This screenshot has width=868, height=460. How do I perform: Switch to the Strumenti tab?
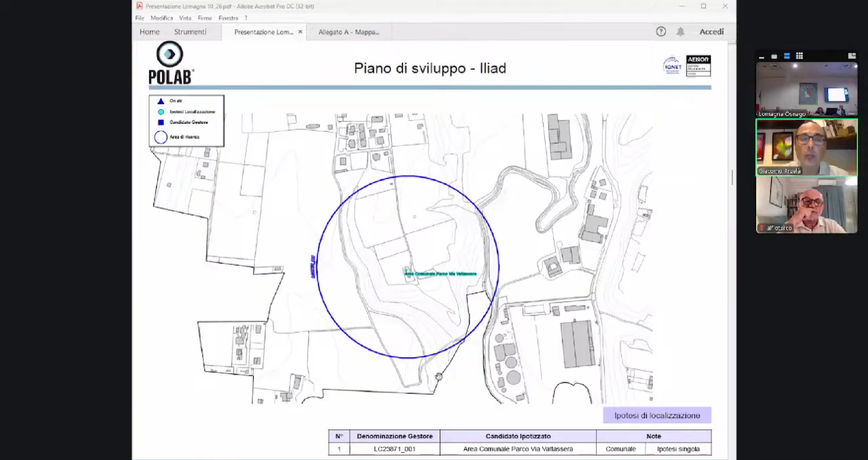click(x=190, y=32)
